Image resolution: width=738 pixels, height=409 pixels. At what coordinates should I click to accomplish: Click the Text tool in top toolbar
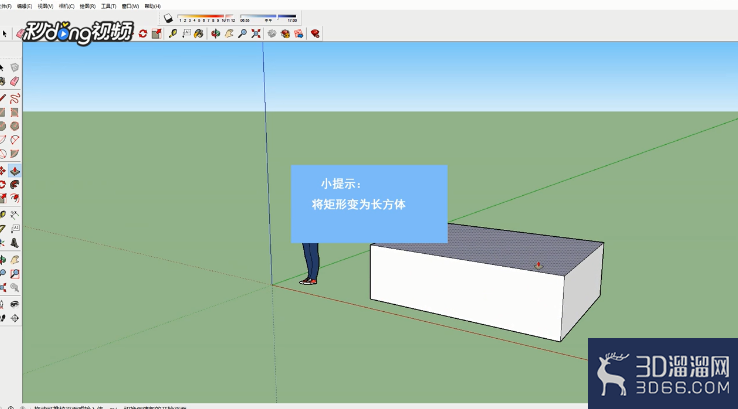[186, 33]
